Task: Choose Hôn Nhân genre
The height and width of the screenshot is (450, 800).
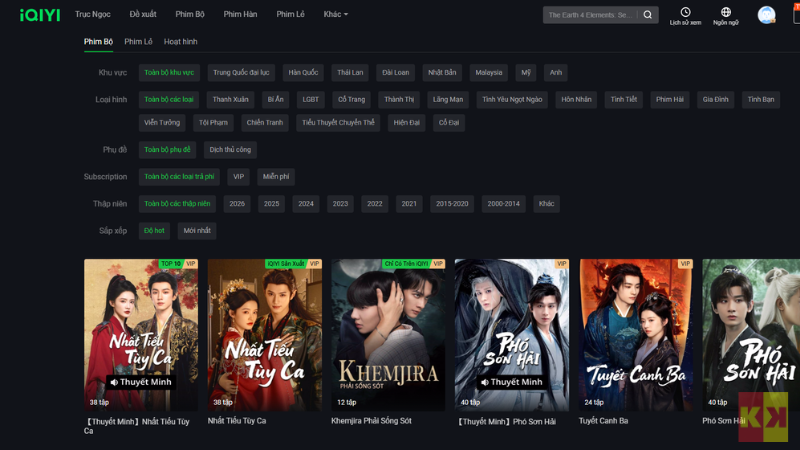Action: pyautogui.click(x=576, y=99)
